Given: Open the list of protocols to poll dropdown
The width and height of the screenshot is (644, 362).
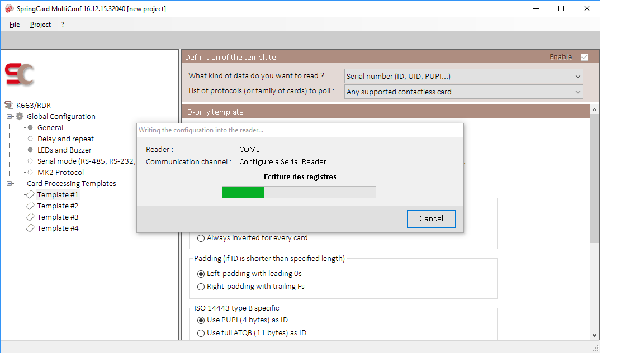Looking at the screenshot, I should point(463,92).
